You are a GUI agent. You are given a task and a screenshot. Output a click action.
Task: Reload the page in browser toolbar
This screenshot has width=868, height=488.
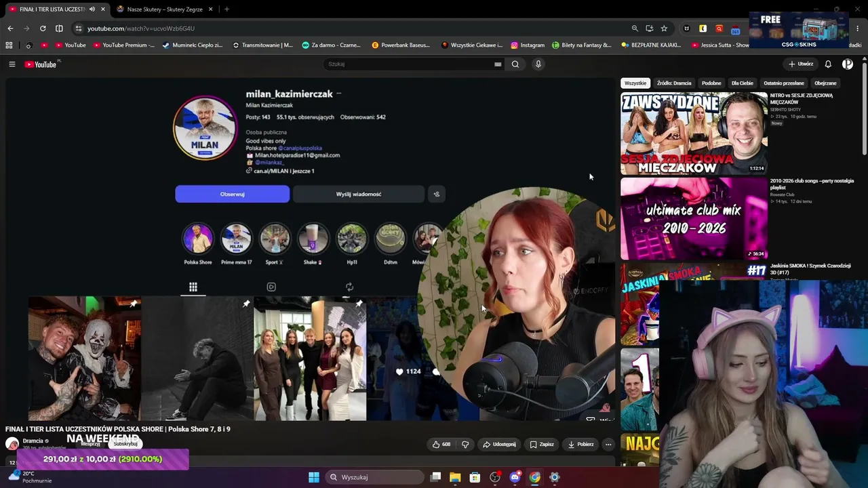43,28
